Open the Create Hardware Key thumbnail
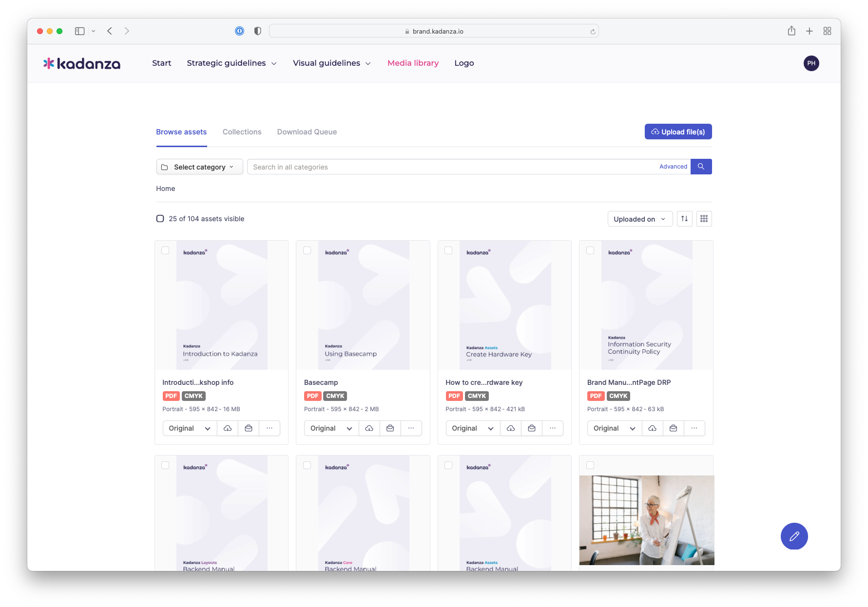The image size is (868, 607). [504, 305]
